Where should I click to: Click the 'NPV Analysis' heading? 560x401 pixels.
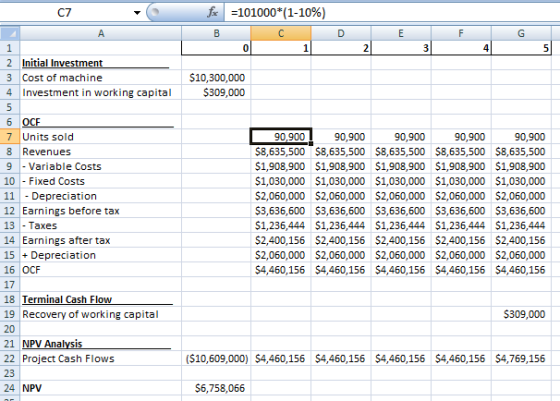coord(101,344)
